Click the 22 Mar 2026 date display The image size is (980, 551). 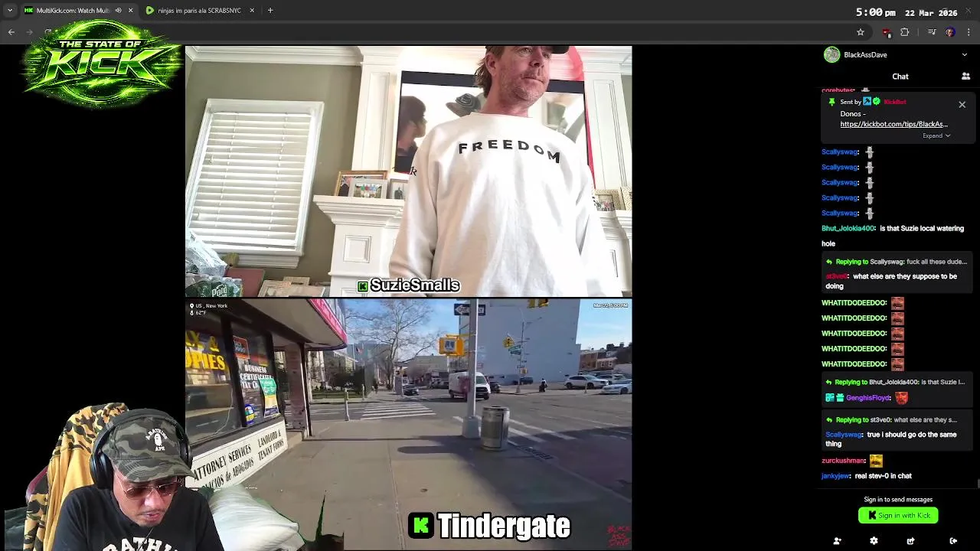931,13
